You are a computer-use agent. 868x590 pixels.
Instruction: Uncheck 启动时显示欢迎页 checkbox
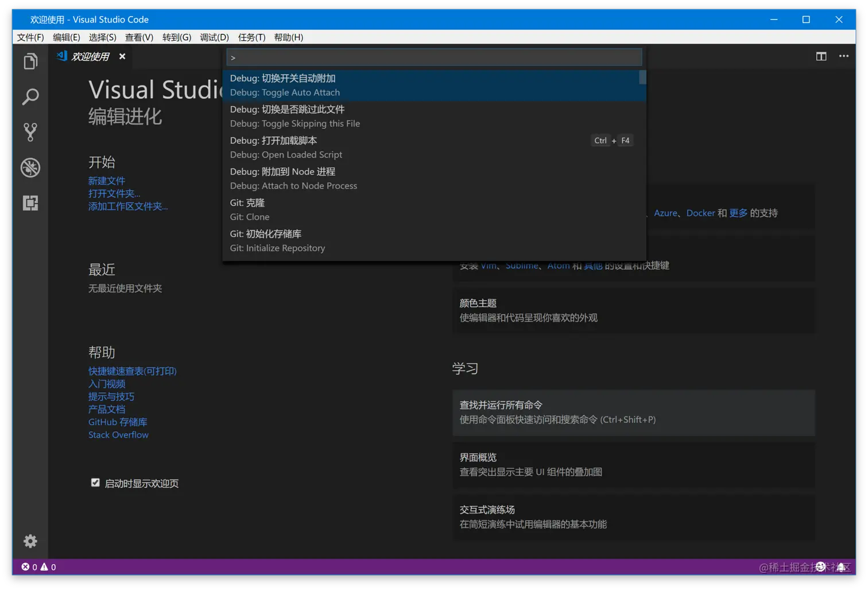tap(95, 483)
